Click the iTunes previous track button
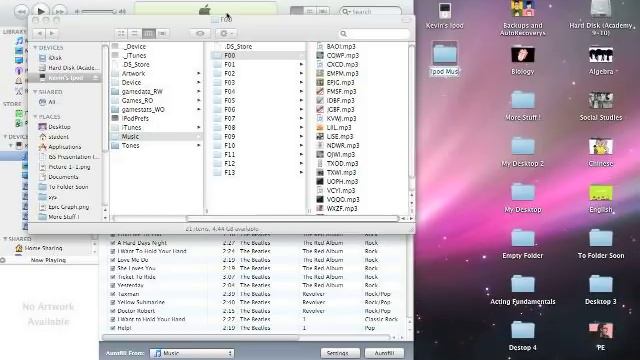Viewport: 640px width, 360px height. (x=21, y=11)
